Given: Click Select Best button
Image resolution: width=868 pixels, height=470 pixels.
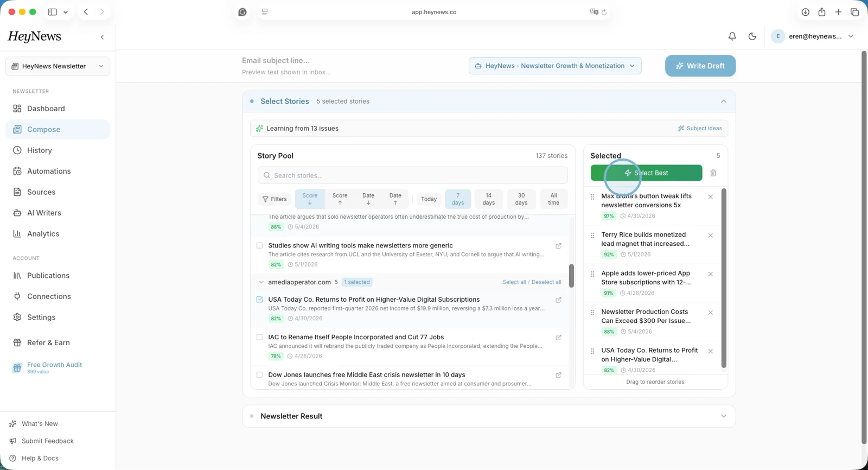Looking at the screenshot, I should click(x=646, y=173).
